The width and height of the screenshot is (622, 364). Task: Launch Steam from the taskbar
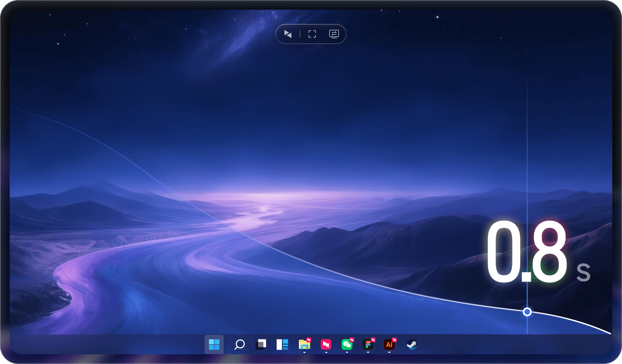point(412,345)
